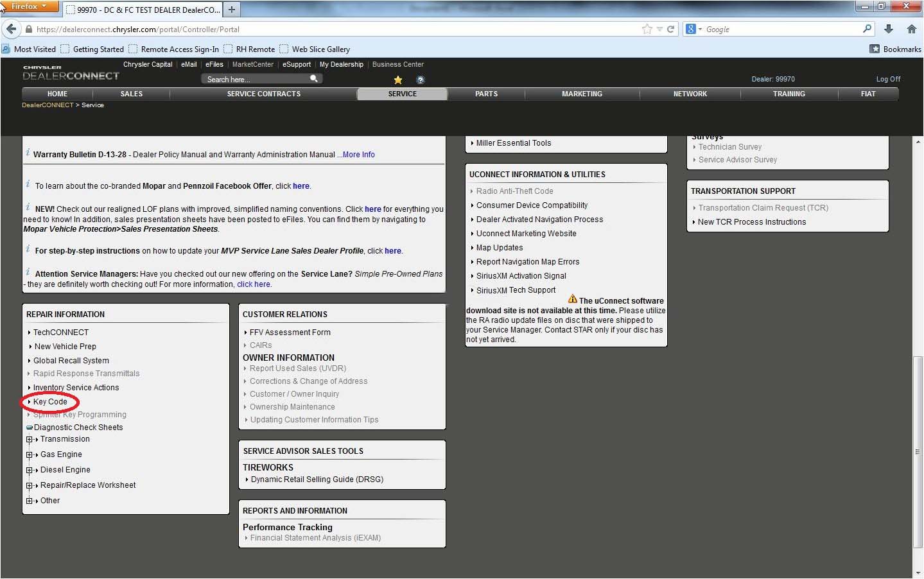Open the NETWORK navigation tab
The image size is (924, 579).
pyautogui.click(x=690, y=94)
